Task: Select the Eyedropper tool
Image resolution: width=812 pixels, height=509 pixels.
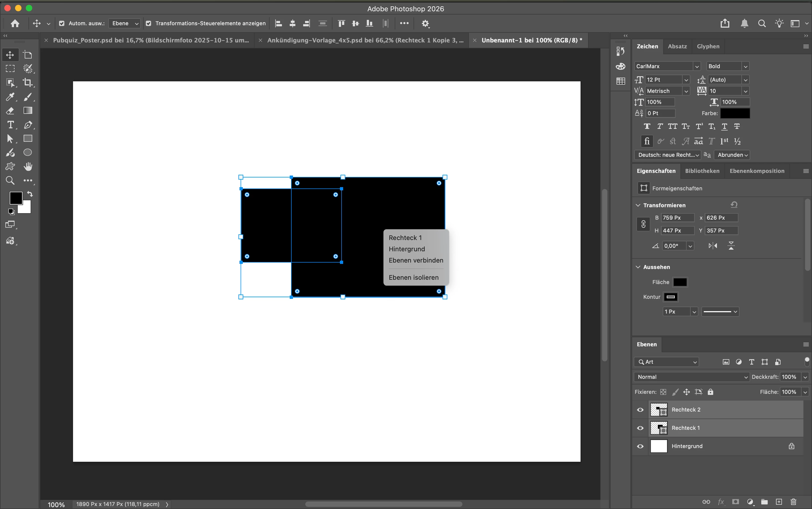Action: click(10, 97)
